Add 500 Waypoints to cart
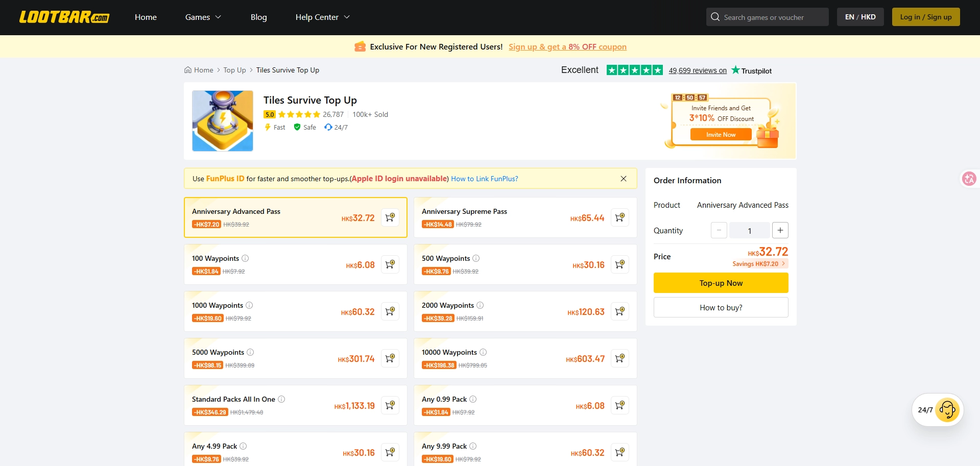 click(x=620, y=264)
